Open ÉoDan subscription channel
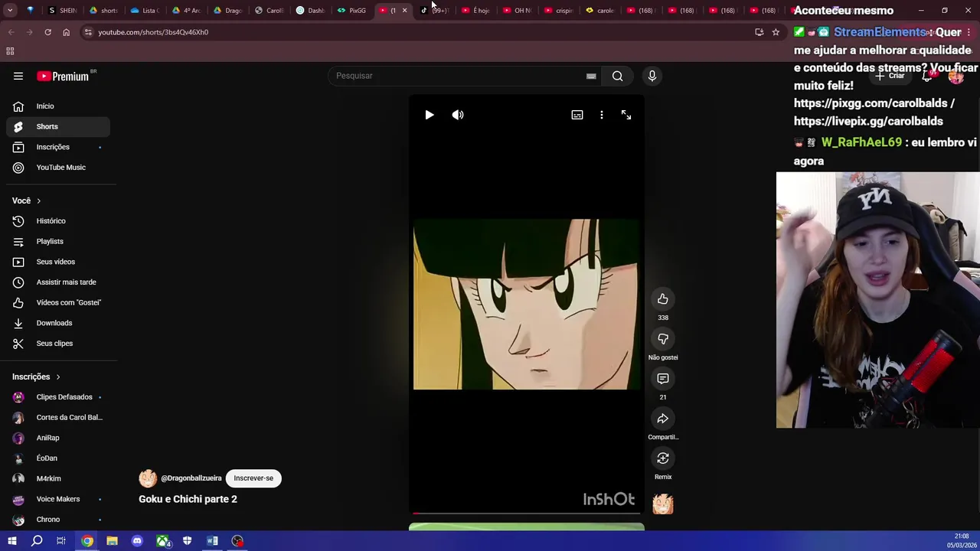 click(x=58, y=458)
